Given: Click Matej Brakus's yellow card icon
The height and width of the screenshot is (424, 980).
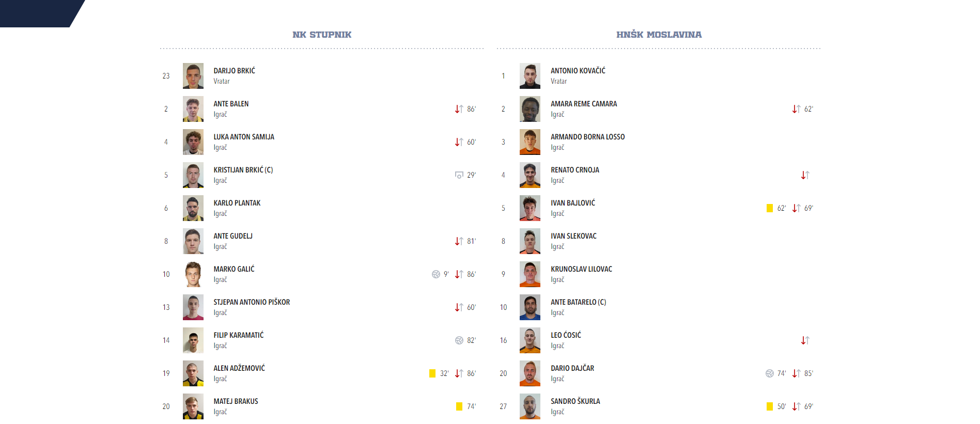Looking at the screenshot, I should [459, 406].
